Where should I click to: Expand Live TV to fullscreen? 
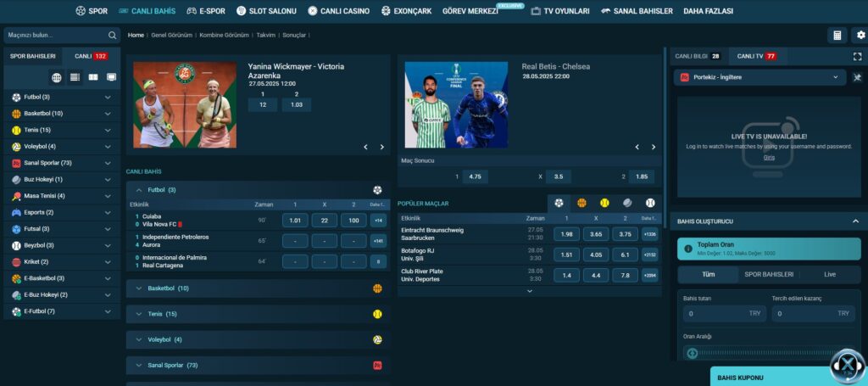[x=858, y=57]
